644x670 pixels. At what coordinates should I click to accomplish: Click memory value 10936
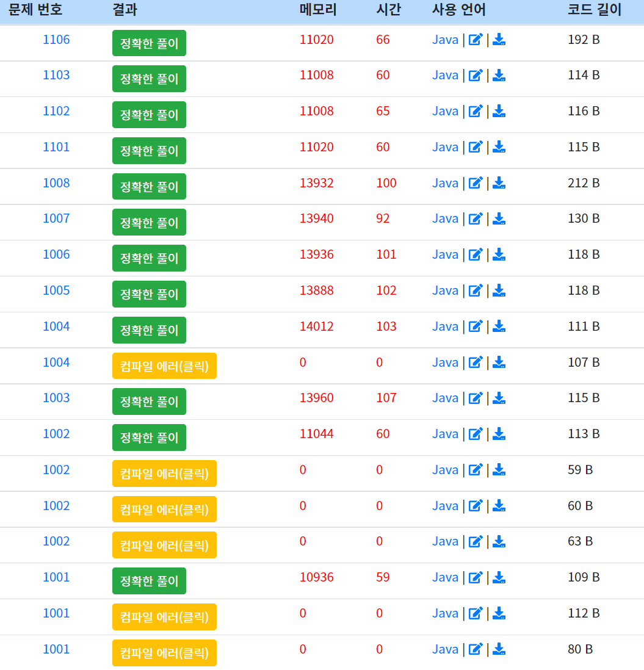317,577
